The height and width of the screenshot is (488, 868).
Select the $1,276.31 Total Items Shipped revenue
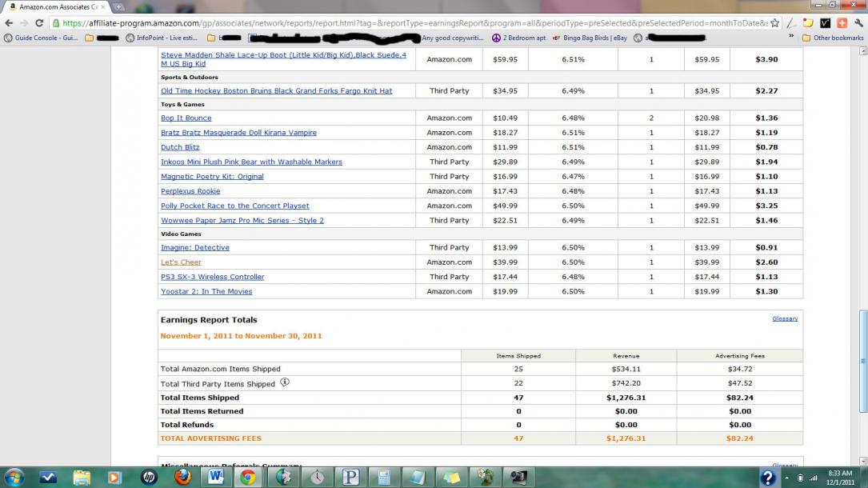pos(626,398)
